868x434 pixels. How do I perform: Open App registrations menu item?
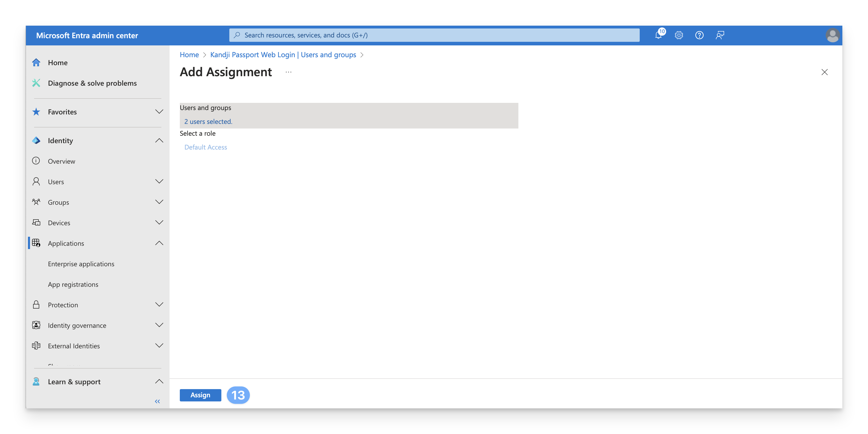tap(73, 284)
